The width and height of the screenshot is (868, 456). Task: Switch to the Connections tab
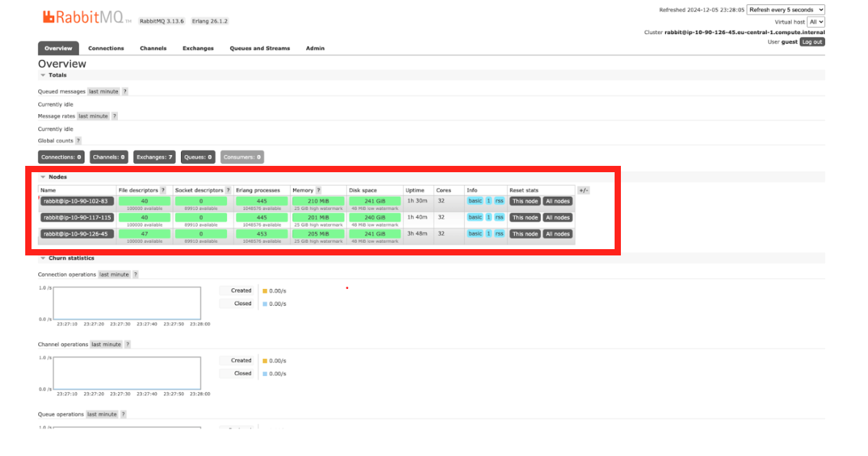[106, 48]
